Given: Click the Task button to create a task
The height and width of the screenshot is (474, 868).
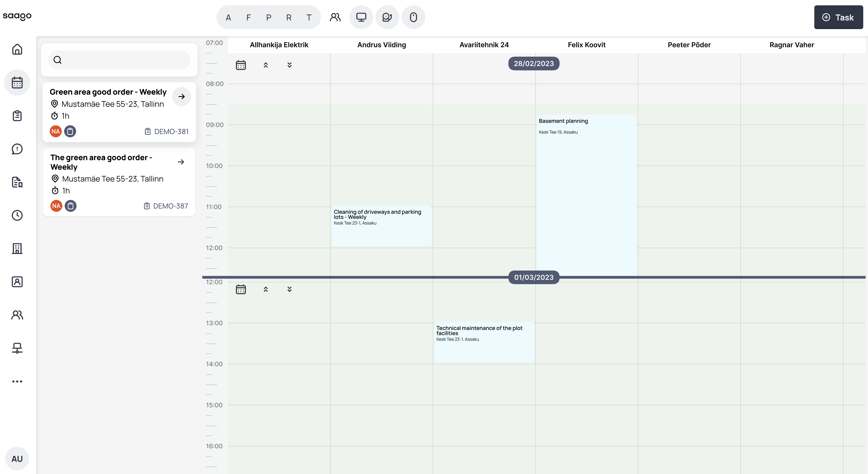Looking at the screenshot, I should point(838,17).
